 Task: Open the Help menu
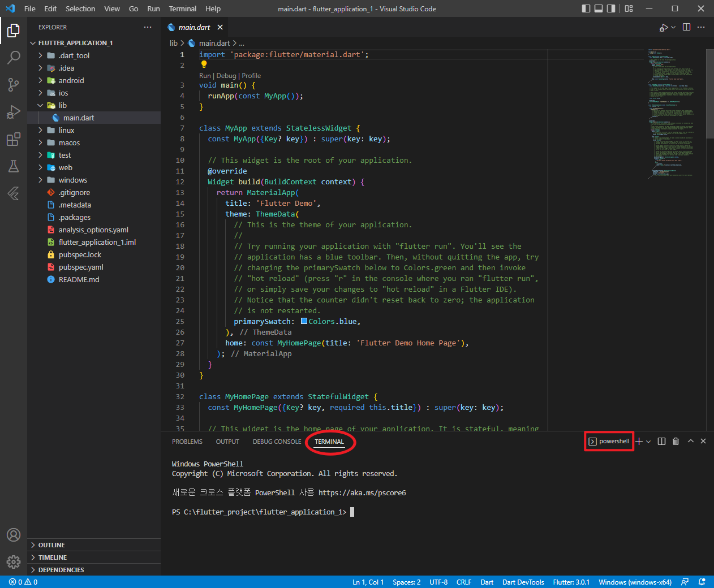click(x=213, y=8)
